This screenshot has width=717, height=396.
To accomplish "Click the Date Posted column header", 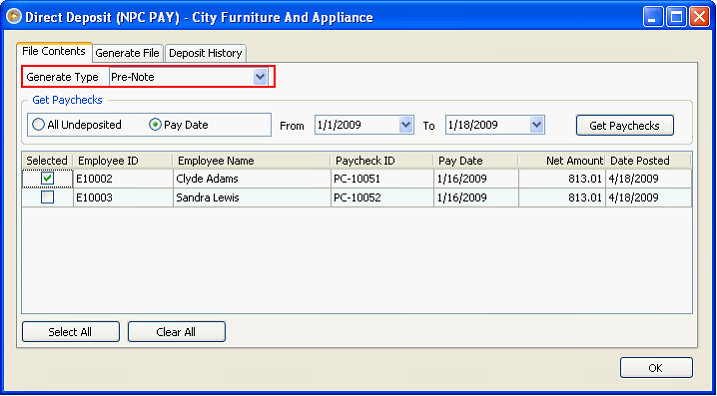I will click(x=648, y=161).
